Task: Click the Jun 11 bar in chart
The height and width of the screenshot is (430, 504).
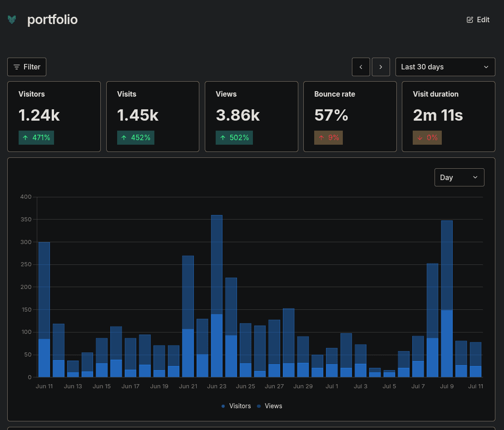Action: tap(44, 310)
